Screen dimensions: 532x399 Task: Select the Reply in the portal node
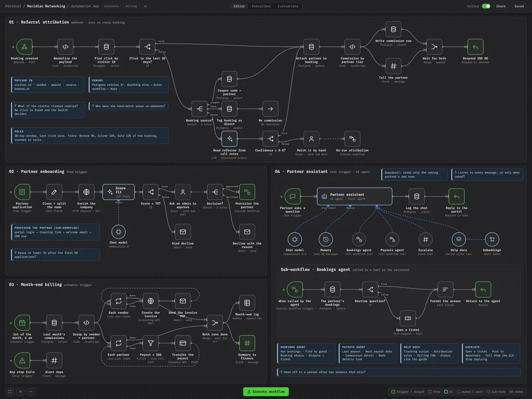click(456, 196)
